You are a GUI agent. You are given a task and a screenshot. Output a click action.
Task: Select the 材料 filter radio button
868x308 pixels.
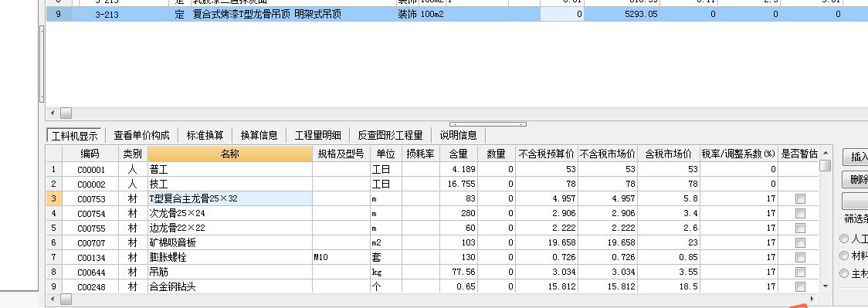tap(844, 256)
